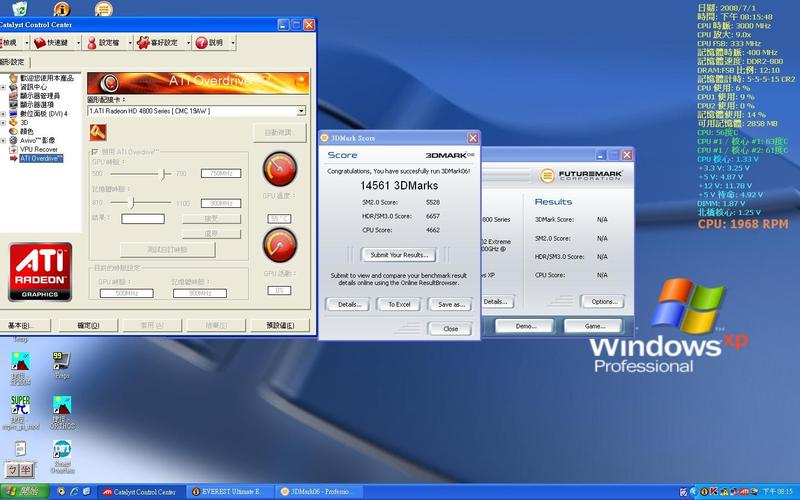
Task: Open the ORTHOS desktop shortcut
Action: coord(62,413)
